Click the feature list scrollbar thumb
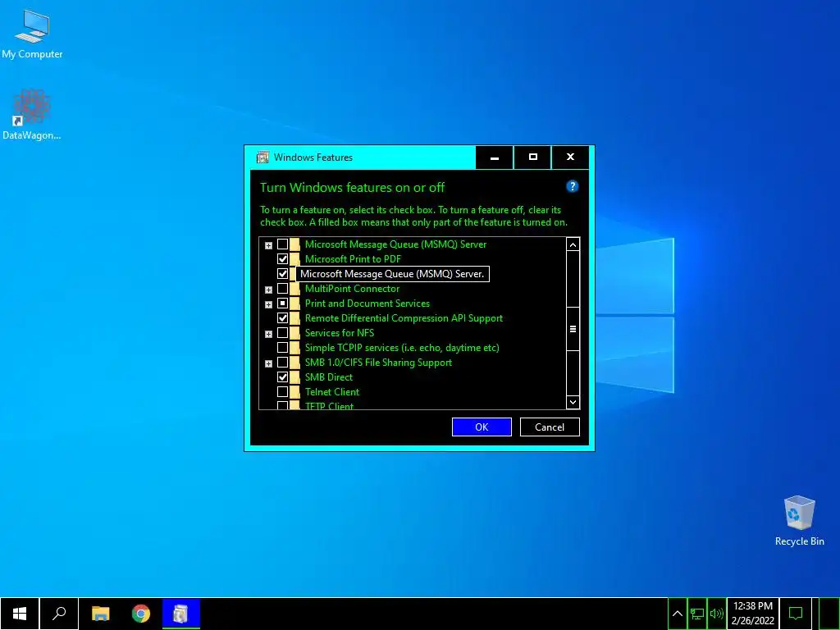This screenshot has width=840, height=630. (573, 329)
